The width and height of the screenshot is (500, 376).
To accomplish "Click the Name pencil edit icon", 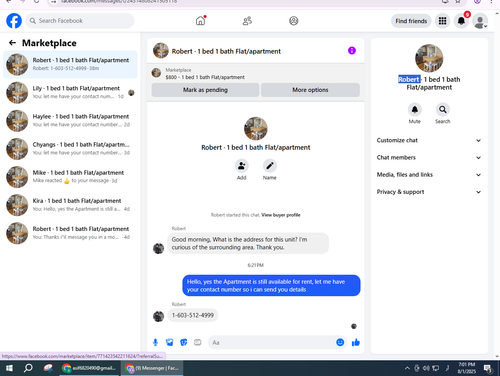I will coord(270,166).
